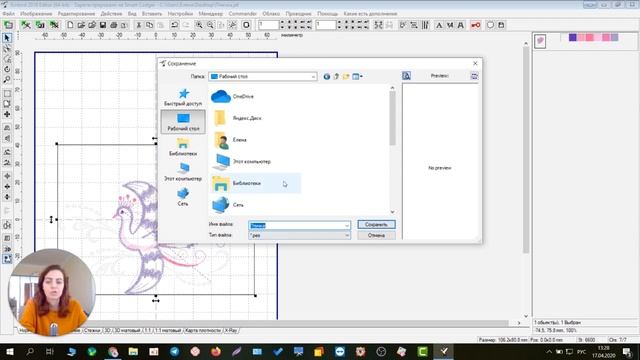Click the green folder icon at toolbar start
The image size is (640, 360).
[8, 25]
